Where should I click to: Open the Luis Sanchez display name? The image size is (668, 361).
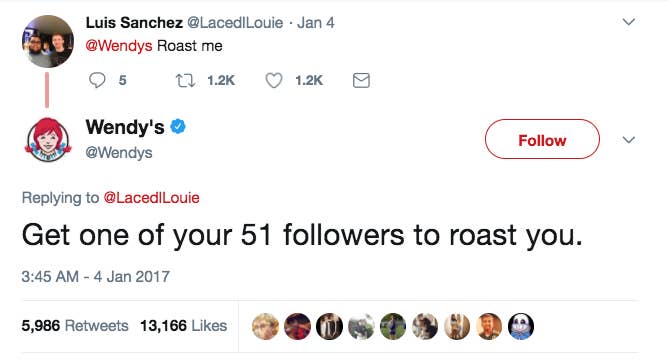[x=134, y=23]
